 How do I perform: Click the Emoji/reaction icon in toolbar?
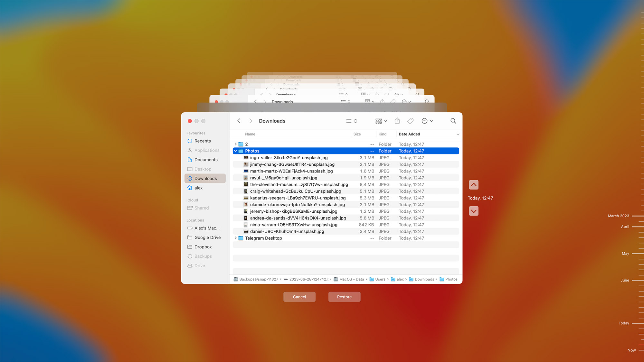(424, 121)
